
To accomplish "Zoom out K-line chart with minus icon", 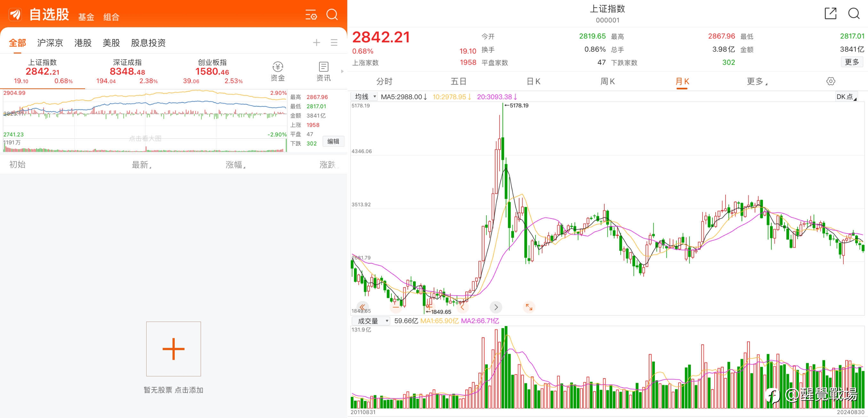I will [x=396, y=307].
